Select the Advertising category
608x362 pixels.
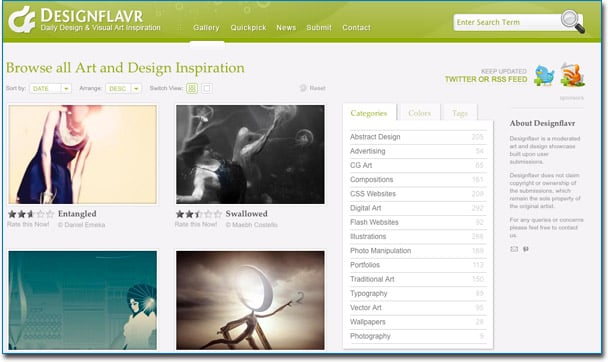[x=417, y=151]
